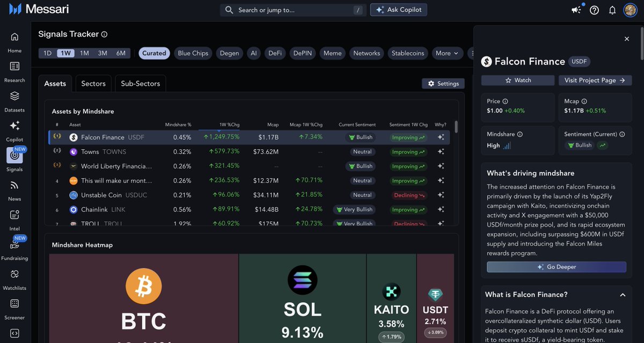Screen dimensions: 644x343
Task: Select the 1M timeframe
Action: pyautogui.click(x=84, y=53)
